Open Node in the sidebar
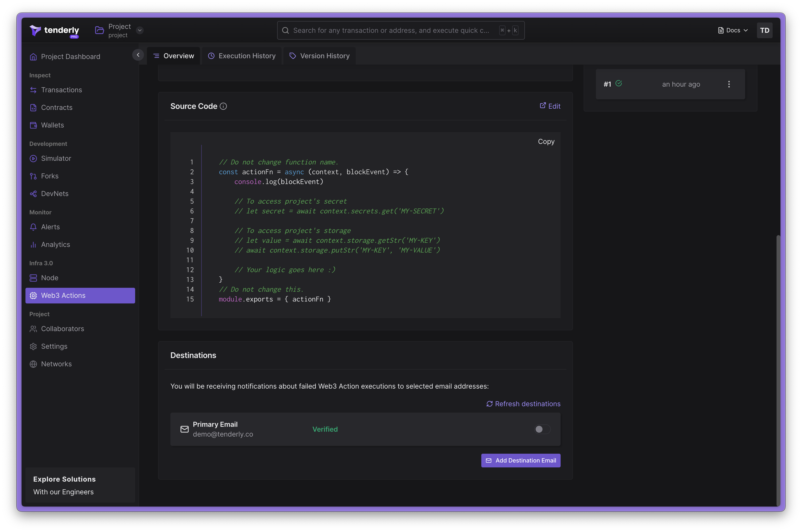This screenshot has width=802, height=532. (80, 278)
